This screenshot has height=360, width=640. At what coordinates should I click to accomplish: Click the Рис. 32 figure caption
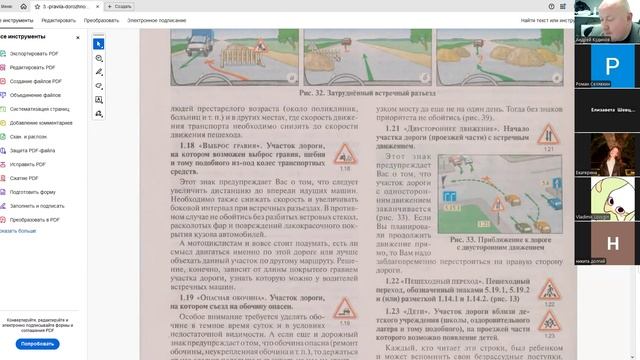pos(367,93)
